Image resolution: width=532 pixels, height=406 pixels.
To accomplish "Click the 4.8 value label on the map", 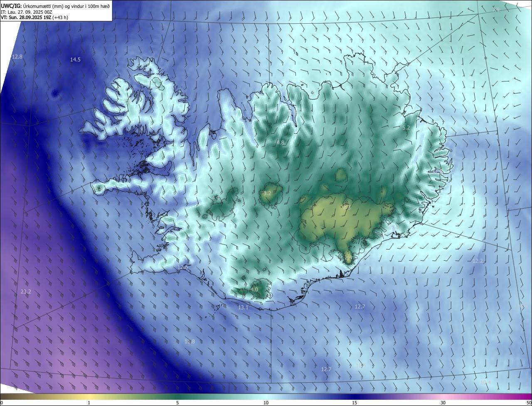I will 281,143.
